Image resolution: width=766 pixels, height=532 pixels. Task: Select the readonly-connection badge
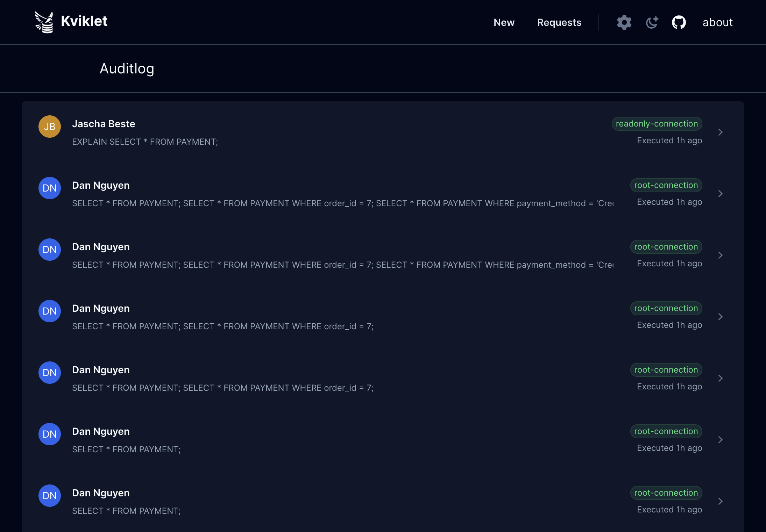click(x=657, y=123)
